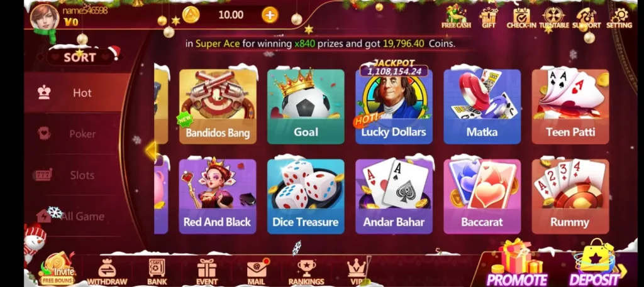Open the SORT game category header

pos(80,57)
